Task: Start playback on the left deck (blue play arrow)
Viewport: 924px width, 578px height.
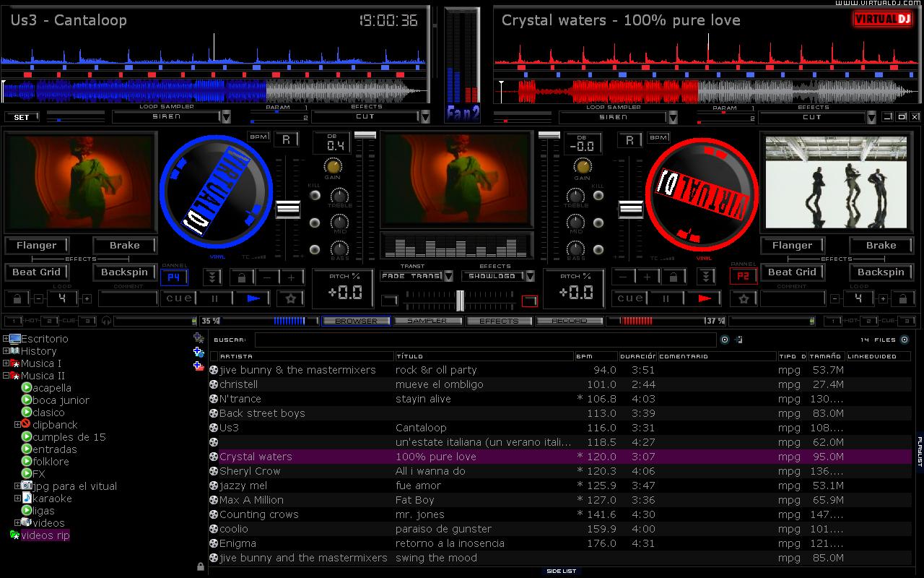Action: (252, 298)
